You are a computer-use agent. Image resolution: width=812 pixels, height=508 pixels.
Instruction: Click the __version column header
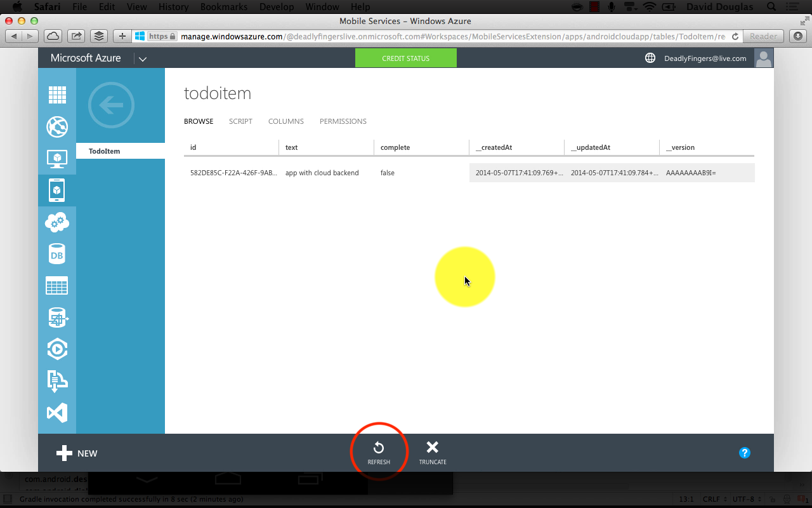point(707,147)
